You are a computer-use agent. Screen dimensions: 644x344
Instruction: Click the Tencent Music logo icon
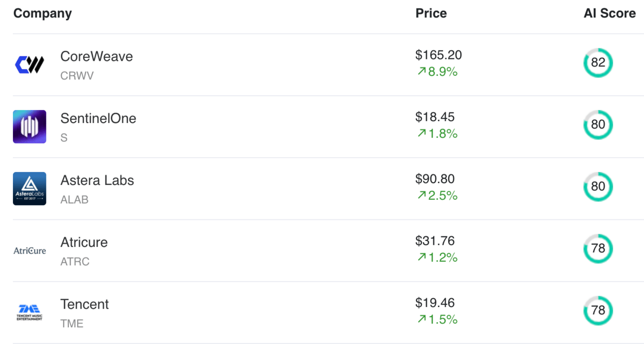(x=29, y=312)
